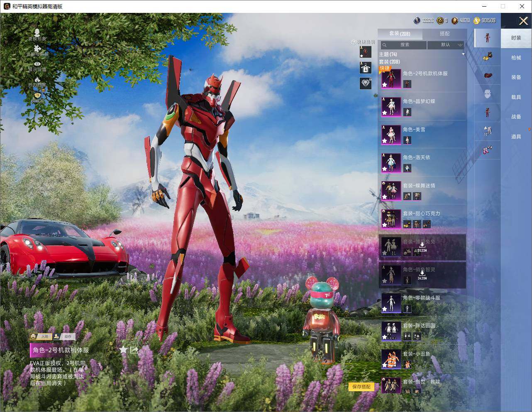Select the 角色-洛天依 outfit thumbnail

click(391, 163)
